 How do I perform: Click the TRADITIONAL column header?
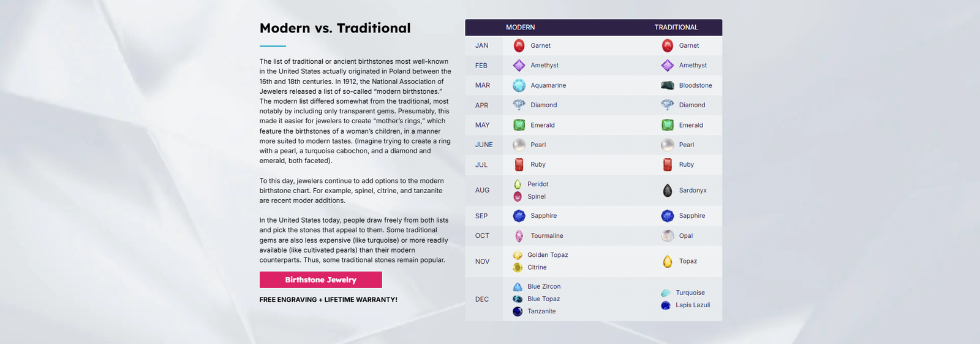(x=676, y=27)
